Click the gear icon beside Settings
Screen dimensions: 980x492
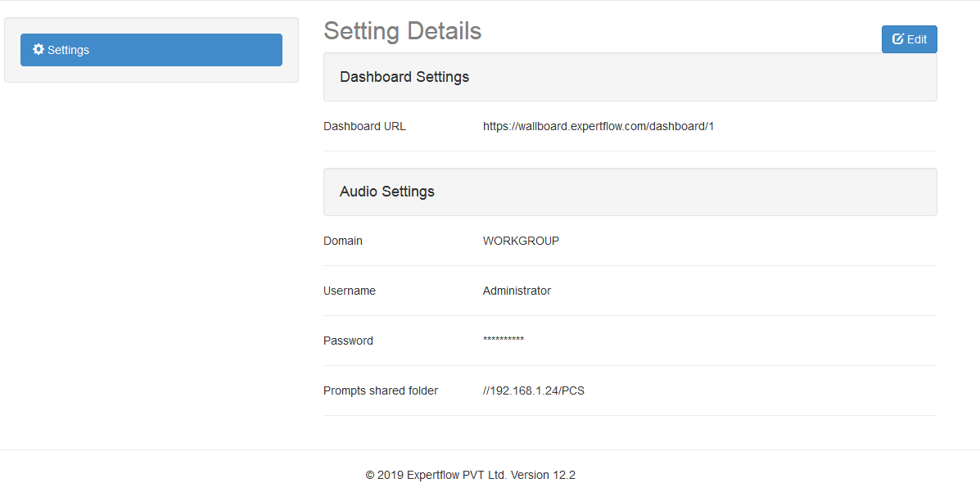point(38,49)
